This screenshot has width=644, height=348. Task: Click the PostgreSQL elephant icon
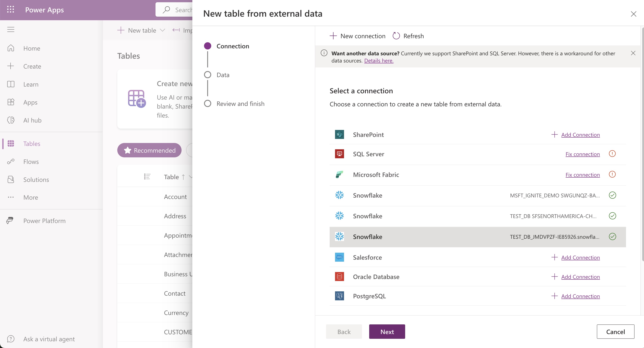pos(339,296)
